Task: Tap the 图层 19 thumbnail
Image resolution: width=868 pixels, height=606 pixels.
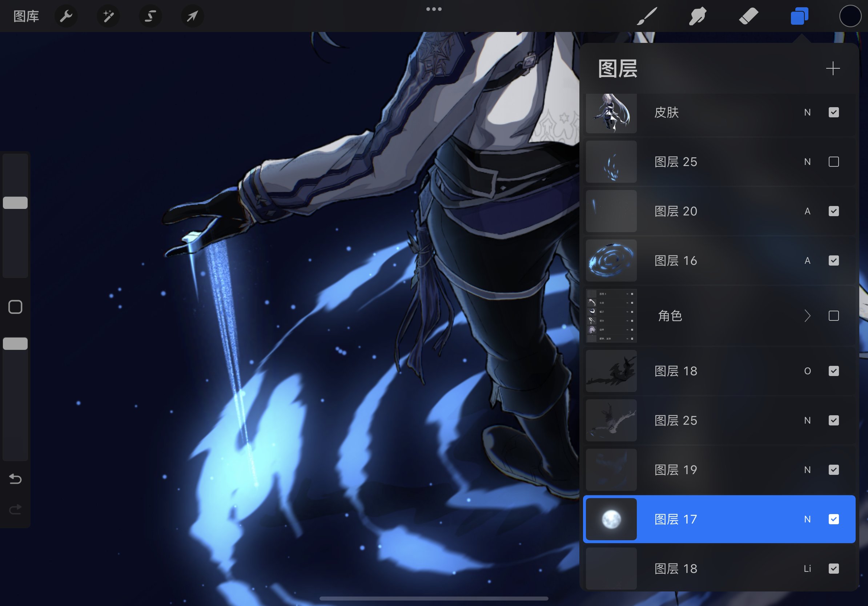Action: (x=611, y=470)
